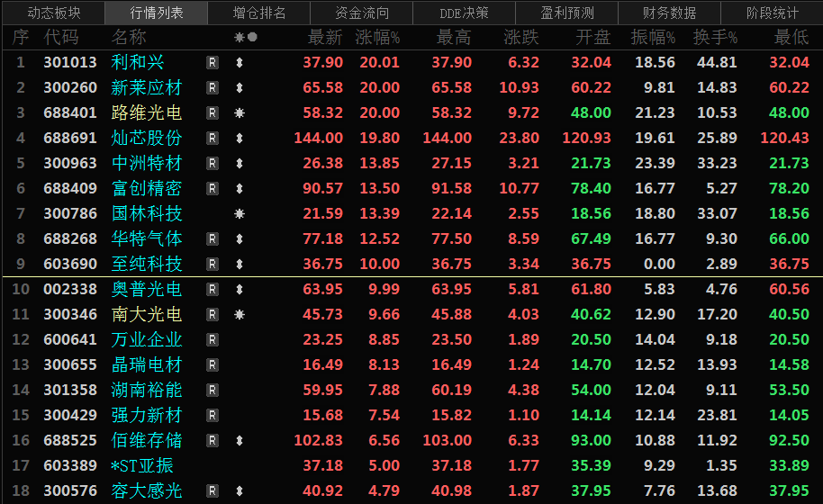Viewport: 823px width, 504px height.
Task: Click the latest price 144.00 of 灿芯股份
Action: pos(318,138)
